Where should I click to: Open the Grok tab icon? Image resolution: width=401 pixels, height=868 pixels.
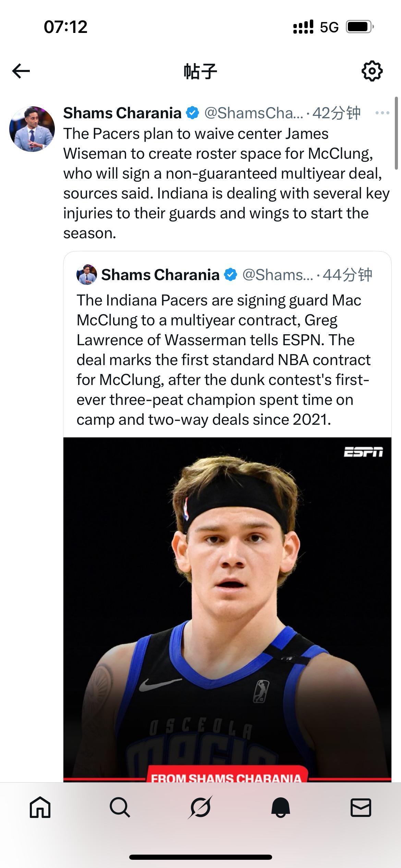[200, 808]
